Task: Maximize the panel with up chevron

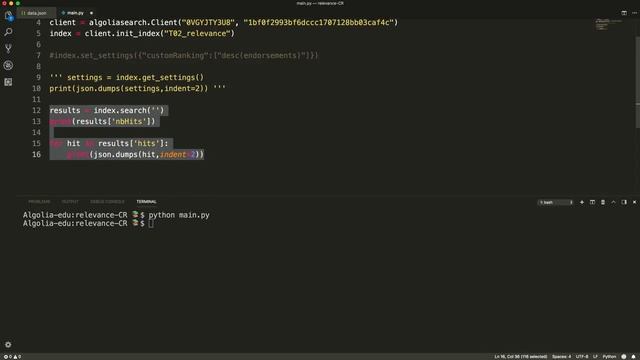Action: (x=613, y=202)
